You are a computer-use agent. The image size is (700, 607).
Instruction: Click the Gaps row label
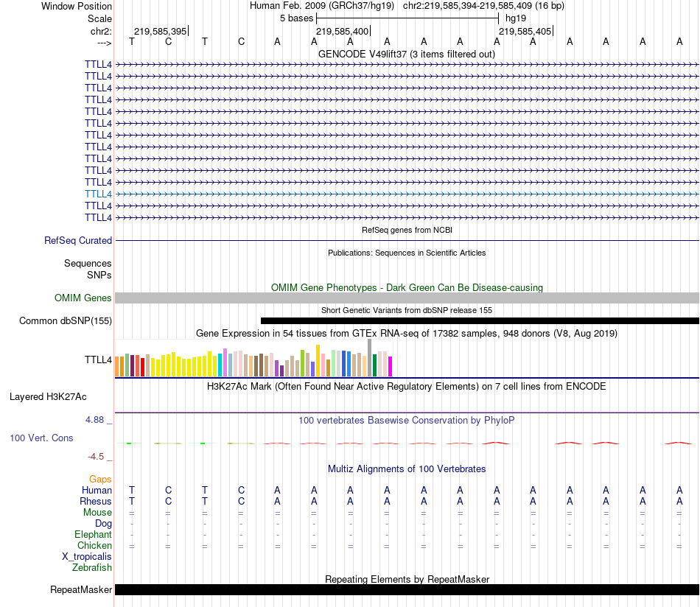pos(100,480)
